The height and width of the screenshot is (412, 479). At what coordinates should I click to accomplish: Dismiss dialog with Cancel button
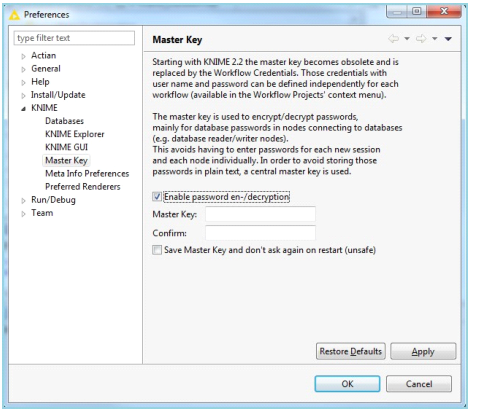click(x=419, y=384)
